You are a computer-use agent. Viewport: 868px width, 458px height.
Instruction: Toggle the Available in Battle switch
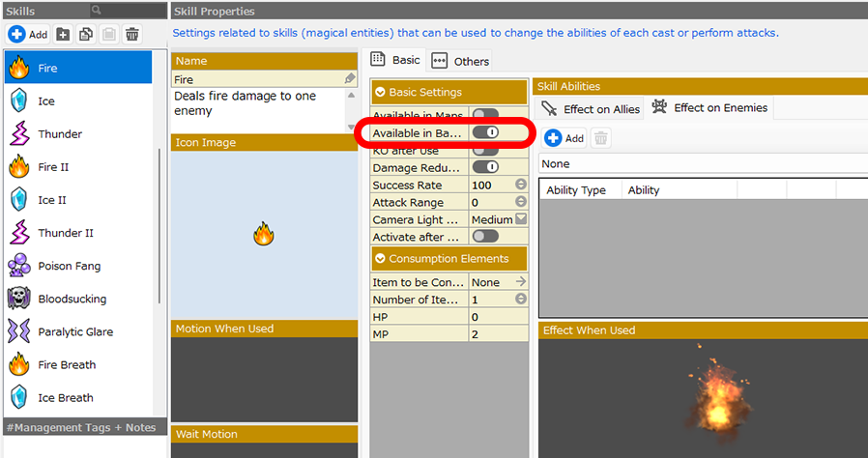pyautogui.click(x=485, y=132)
